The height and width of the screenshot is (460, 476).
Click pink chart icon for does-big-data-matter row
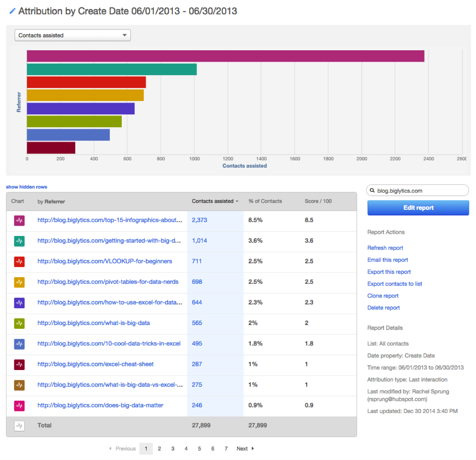click(19, 406)
